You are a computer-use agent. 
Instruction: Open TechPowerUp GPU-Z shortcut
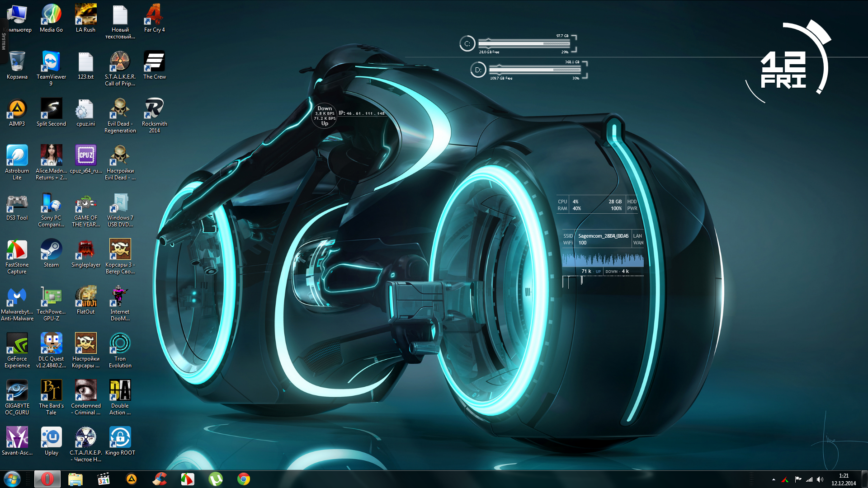[x=51, y=304]
